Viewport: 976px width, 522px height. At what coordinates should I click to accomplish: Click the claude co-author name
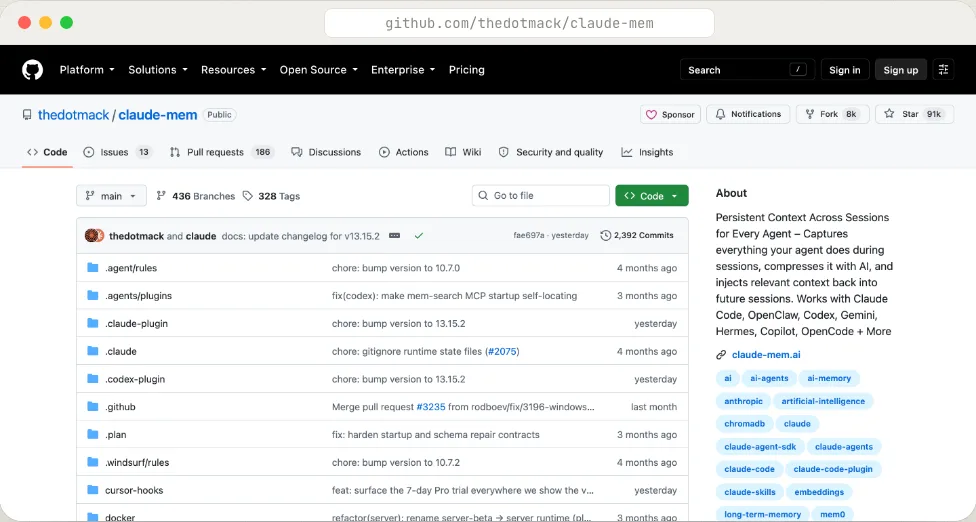201,236
